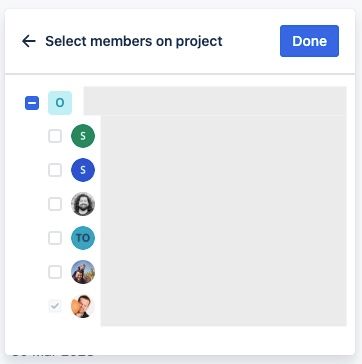Click the orange-background man's profile photo
The image size is (362, 364).
(x=83, y=306)
